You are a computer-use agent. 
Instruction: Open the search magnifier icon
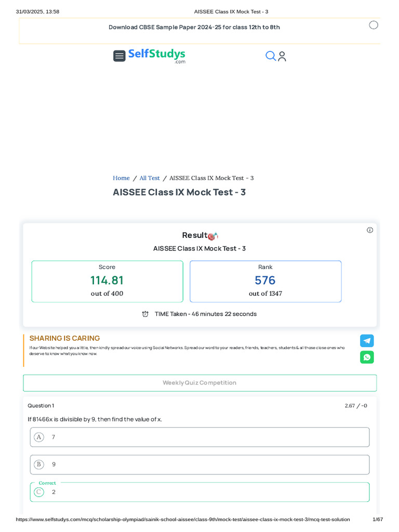click(x=270, y=56)
